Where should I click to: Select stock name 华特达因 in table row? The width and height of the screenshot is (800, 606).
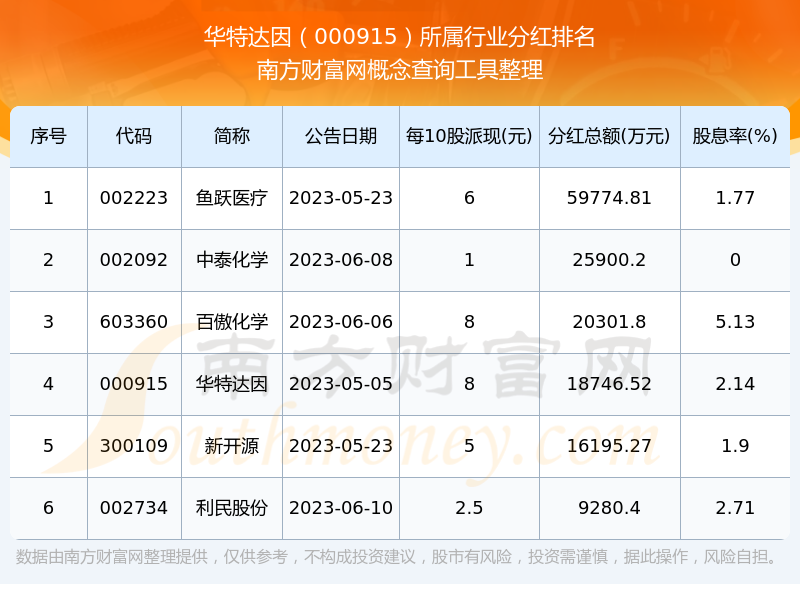click(x=232, y=384)
